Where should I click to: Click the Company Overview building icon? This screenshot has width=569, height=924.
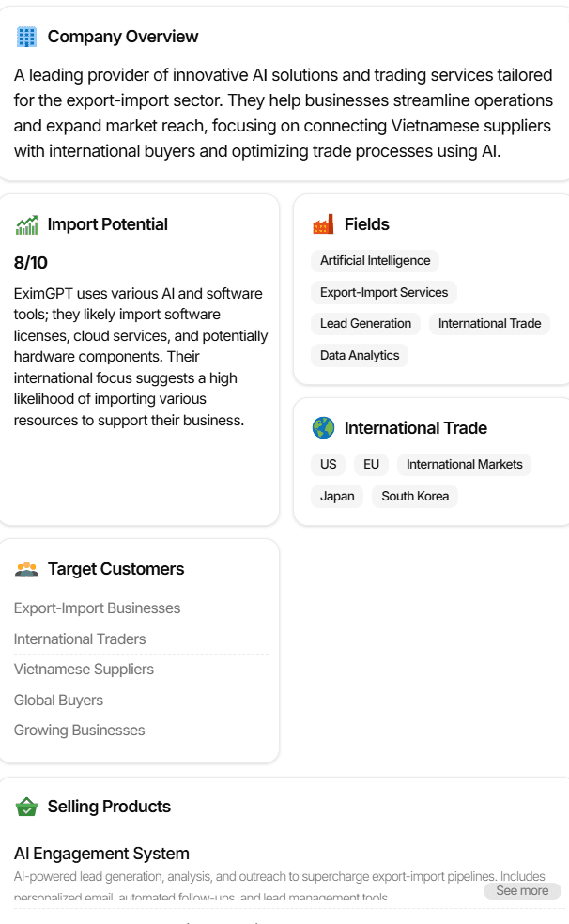pyautogui.click(x=26, y=36)
